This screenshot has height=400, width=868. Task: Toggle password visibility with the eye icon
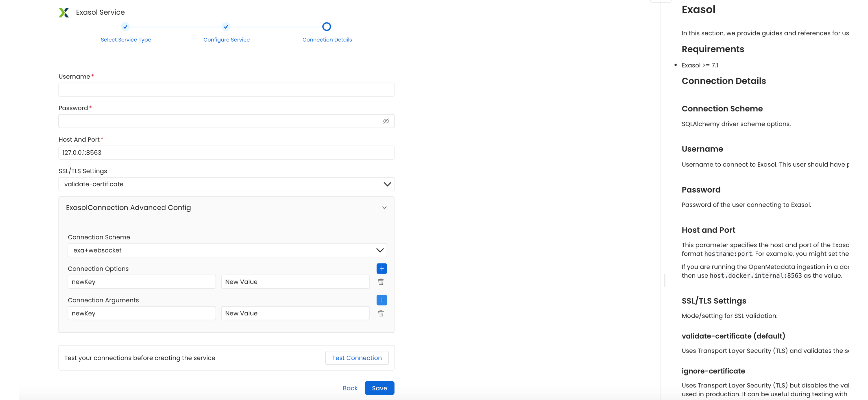[x=386, y=121]
